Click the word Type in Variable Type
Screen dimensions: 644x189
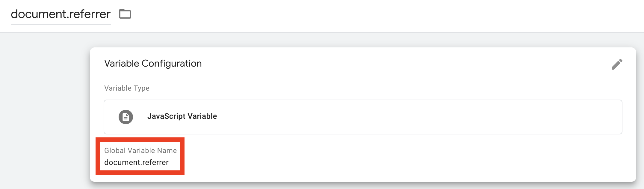point(142,88)
